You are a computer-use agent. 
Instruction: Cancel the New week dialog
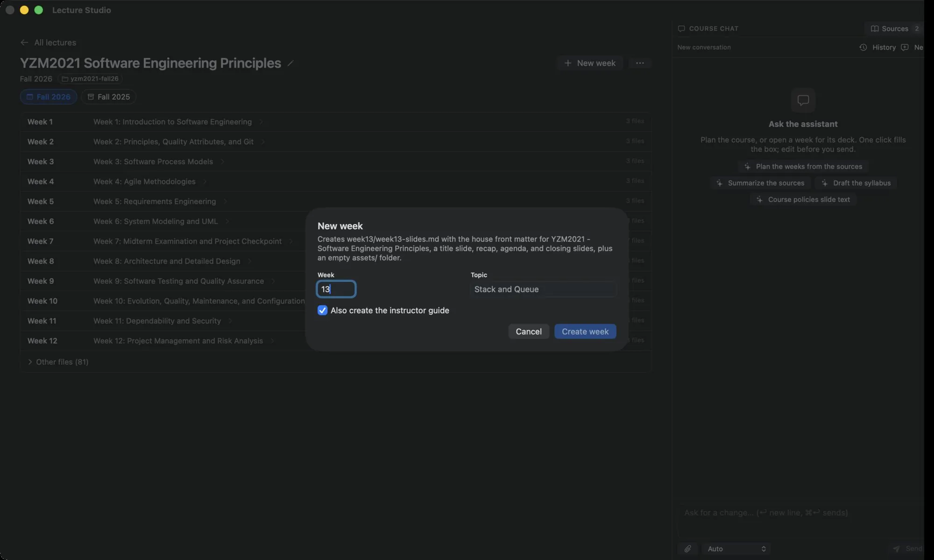click(529, 331)
